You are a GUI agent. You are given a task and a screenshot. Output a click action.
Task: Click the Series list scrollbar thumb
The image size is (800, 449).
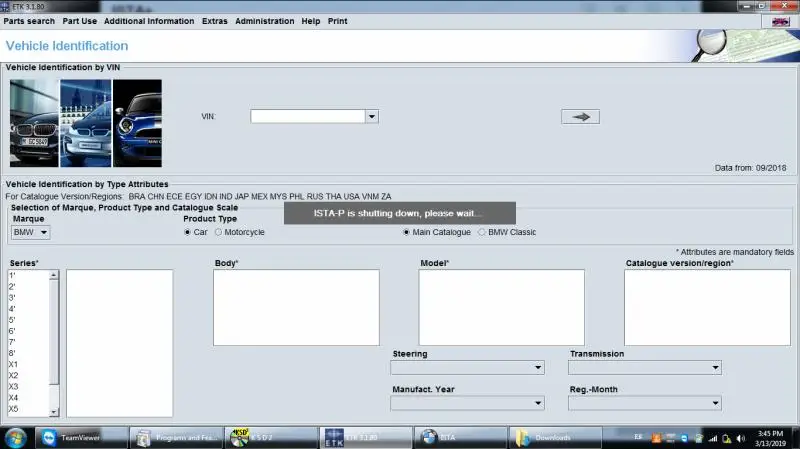tap(54, 332)
